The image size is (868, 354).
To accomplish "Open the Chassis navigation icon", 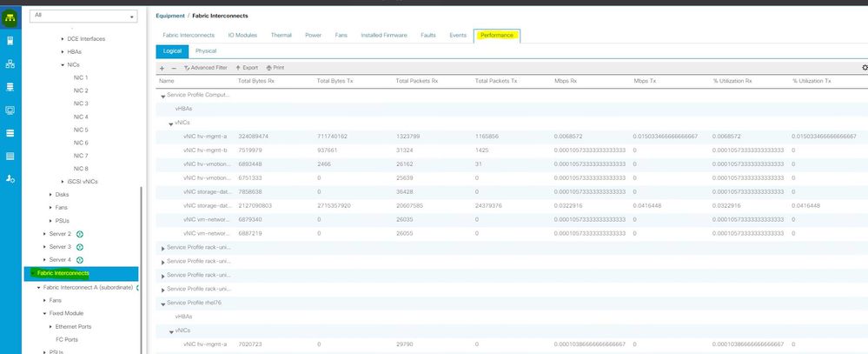I will pos(10,156).
